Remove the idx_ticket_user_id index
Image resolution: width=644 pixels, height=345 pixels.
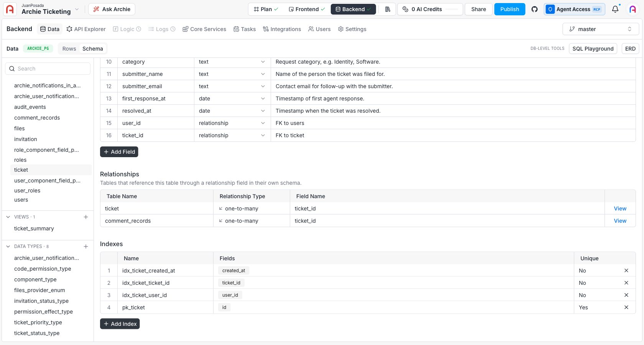click(626, 295)
